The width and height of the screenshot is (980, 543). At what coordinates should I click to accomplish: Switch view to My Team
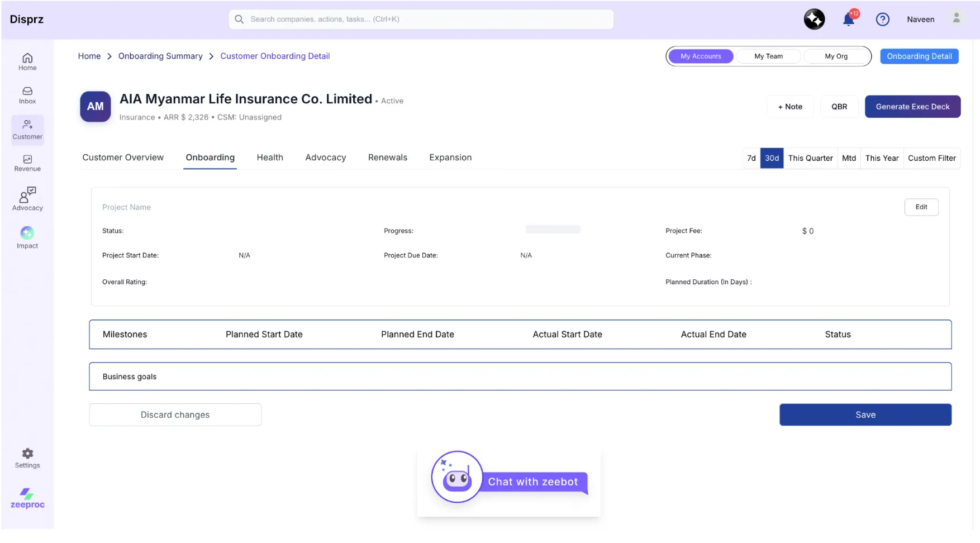[x=768, y=56]
